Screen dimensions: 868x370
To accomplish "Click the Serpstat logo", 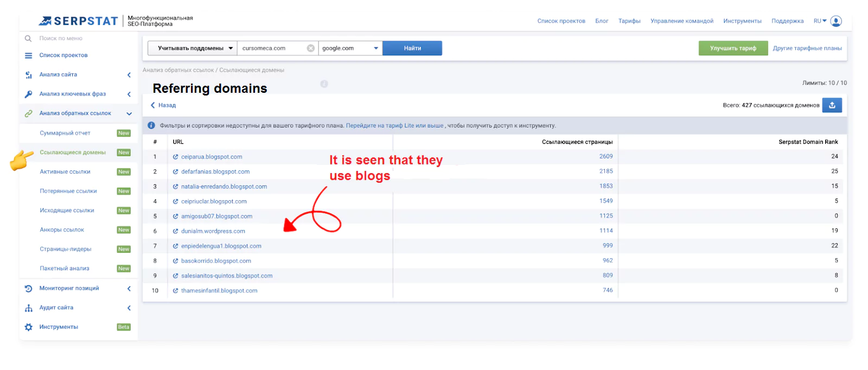I will tap(79, 21).
